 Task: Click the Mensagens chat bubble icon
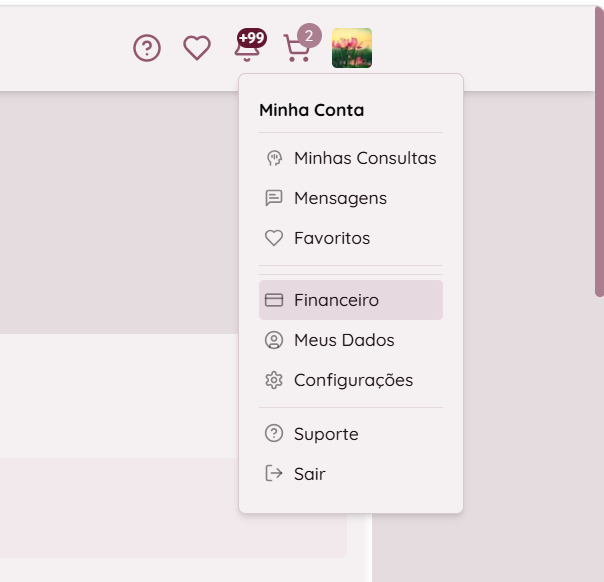pos(274,198)
